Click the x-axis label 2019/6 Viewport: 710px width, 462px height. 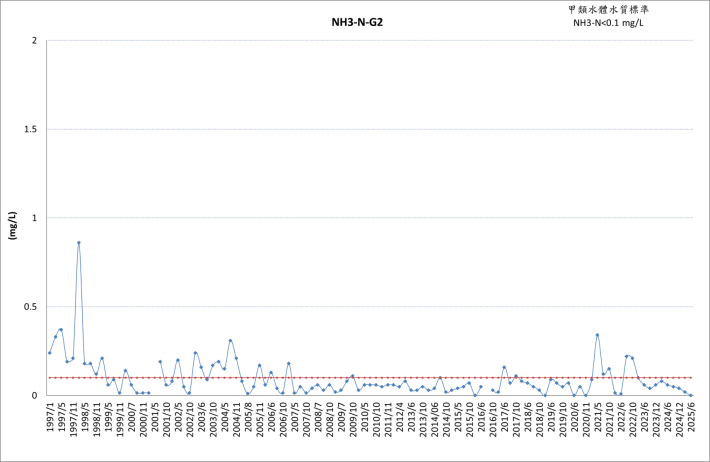pyautogui.click(x=552, y=418)
